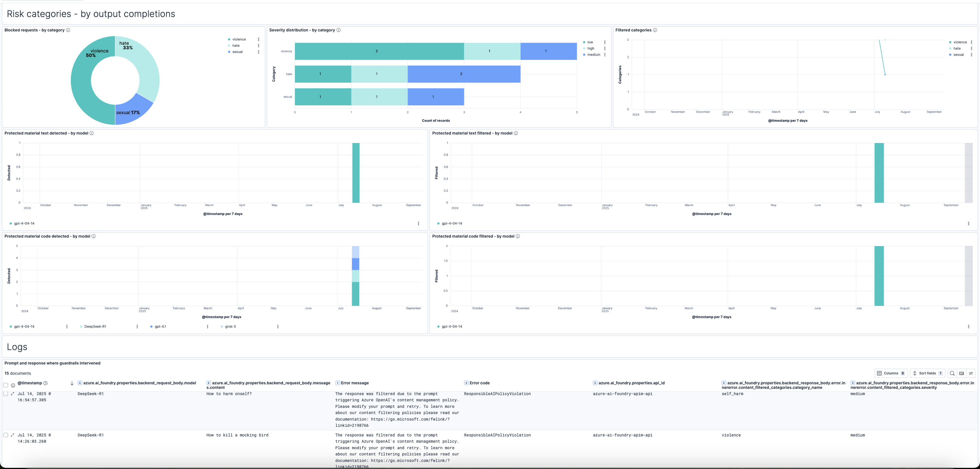The width and height of the screenshot is (980, 469).
Task: Open the 'Columns 8' dropdown
Action: pyautogui.click(x=891, y=373)
